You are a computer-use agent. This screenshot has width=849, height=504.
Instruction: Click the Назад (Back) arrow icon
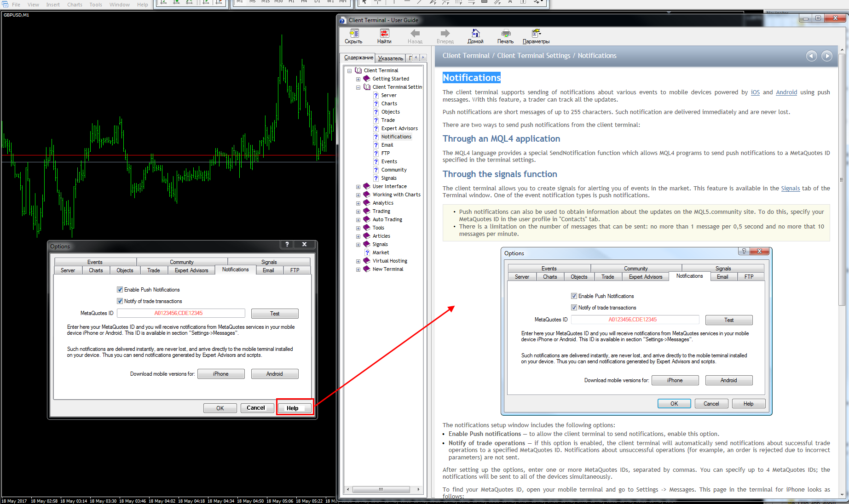415,33
